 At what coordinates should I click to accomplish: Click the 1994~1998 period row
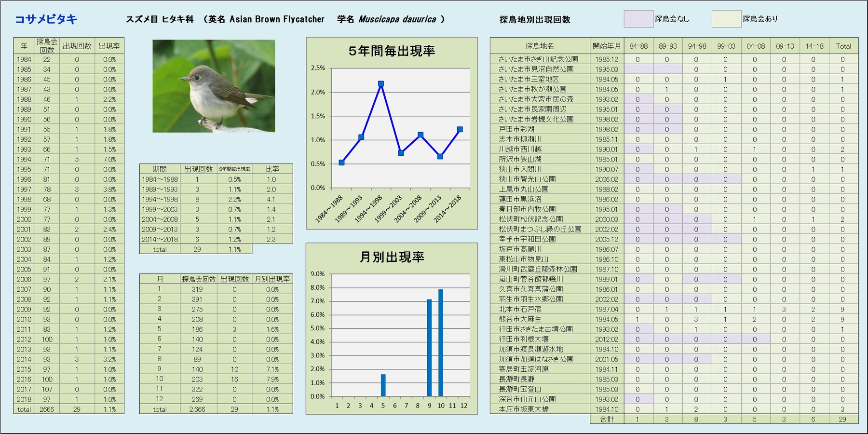point(216,199)
